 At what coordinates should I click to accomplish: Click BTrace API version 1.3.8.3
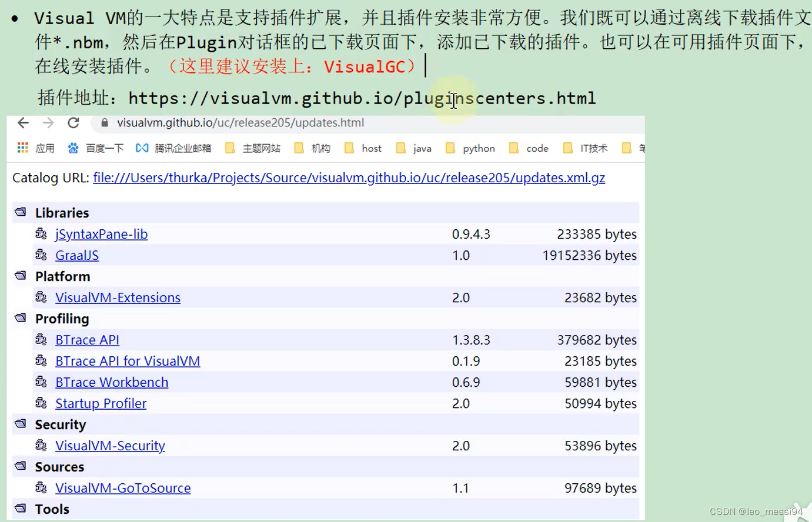click(x=471, y=340)
